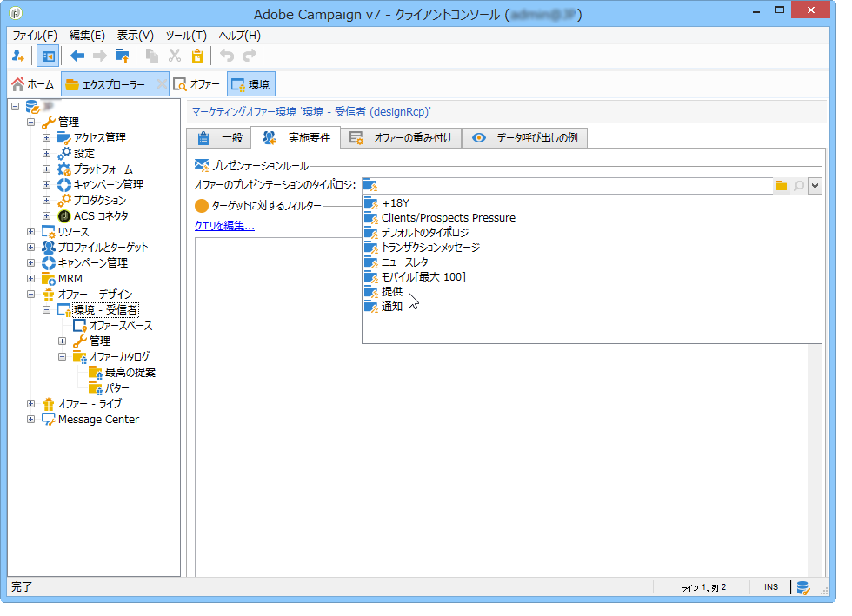Screen dimensions: 852x616
Task: Switch to the オファー tab
Action: point(196,84)
